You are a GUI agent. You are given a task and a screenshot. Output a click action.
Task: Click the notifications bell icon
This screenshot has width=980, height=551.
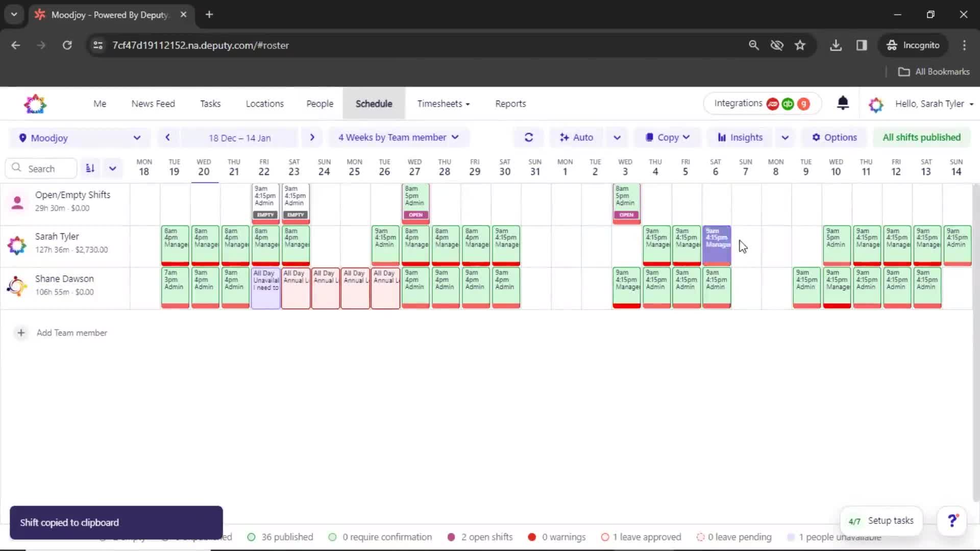[x=843, y=104]
